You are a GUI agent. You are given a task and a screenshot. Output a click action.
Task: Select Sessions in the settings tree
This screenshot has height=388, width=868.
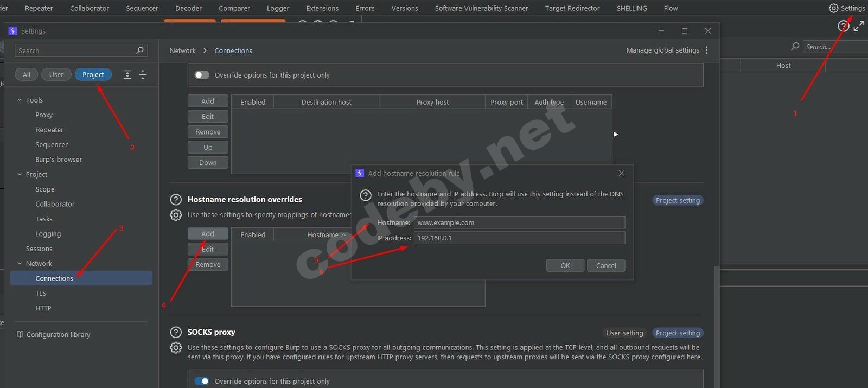click(39, 249)
